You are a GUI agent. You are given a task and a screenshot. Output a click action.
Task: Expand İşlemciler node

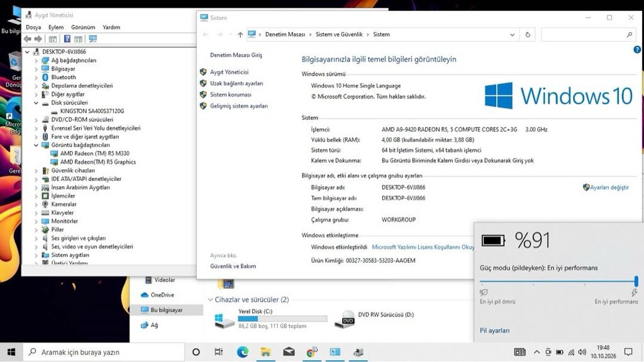36,196
